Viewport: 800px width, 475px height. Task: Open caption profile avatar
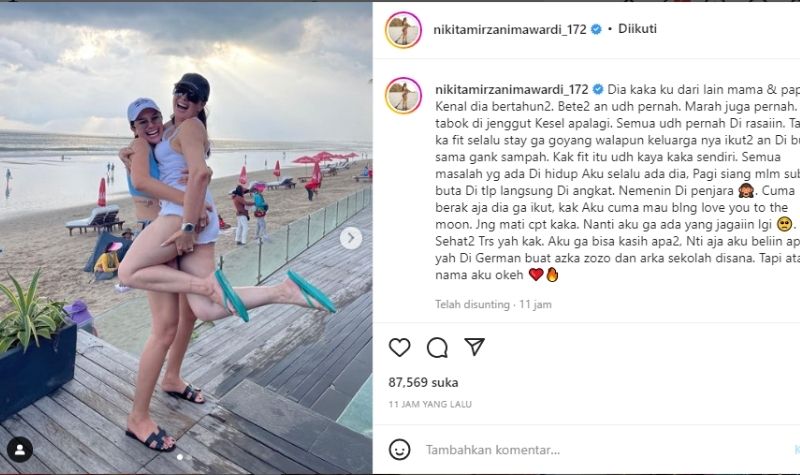click(x=404, y=95)
